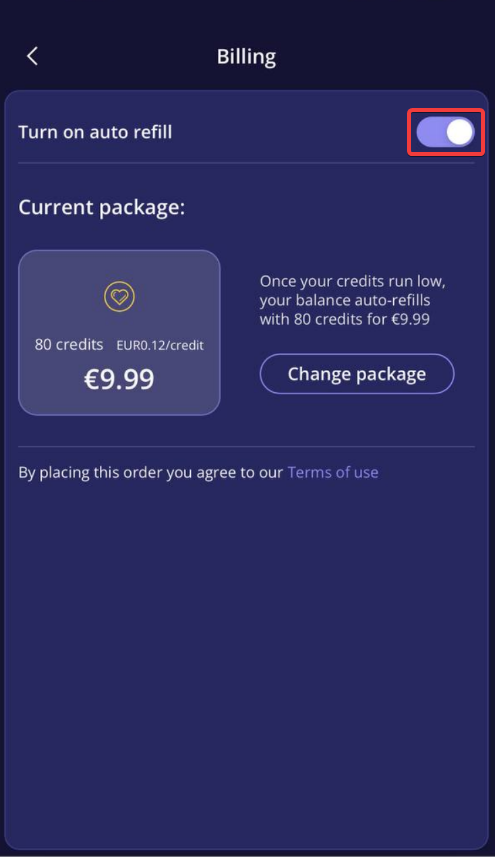Click the 'your balance auto-refills' line
This screenshot has width=495, height=857.
tap(344, 300)
